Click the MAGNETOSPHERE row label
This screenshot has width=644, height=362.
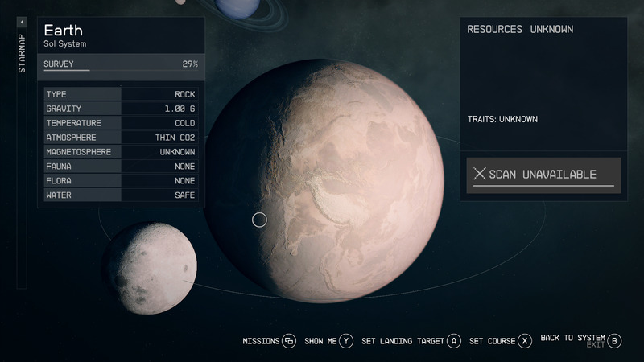78,152
